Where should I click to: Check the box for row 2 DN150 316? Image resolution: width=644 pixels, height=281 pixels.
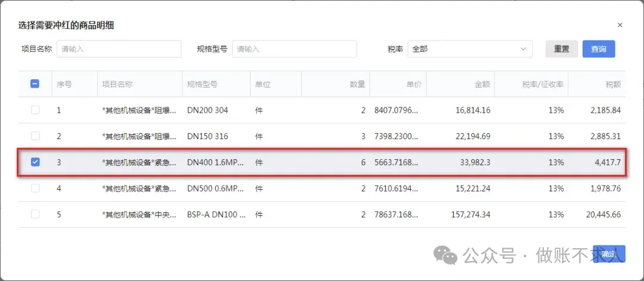coord(35,136)
